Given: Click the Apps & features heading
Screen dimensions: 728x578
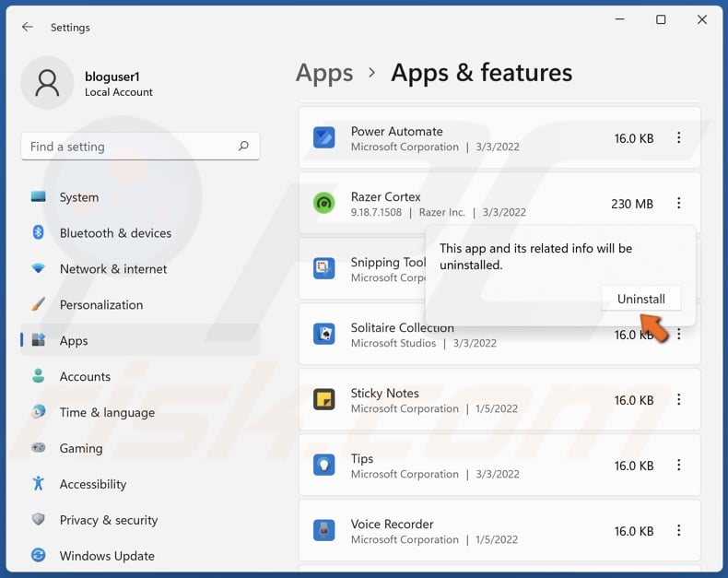Looking at the screenshot, I should tap(481, 73).
